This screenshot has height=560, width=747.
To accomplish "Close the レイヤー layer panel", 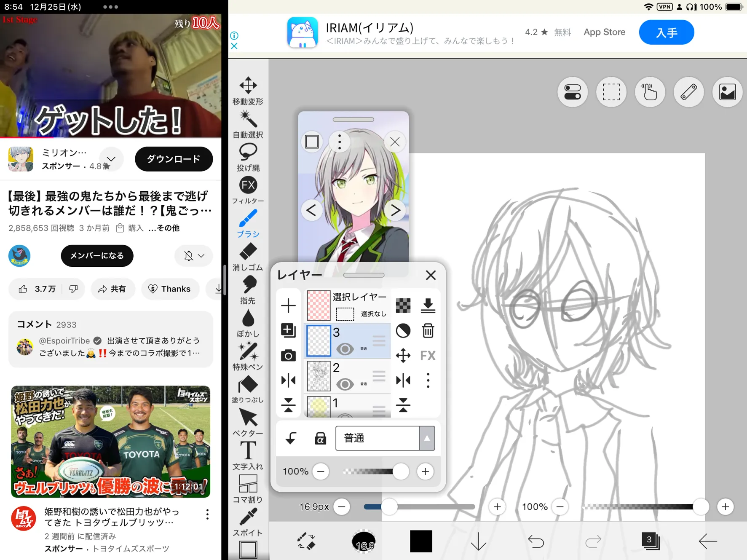I will tap(430, 276).
